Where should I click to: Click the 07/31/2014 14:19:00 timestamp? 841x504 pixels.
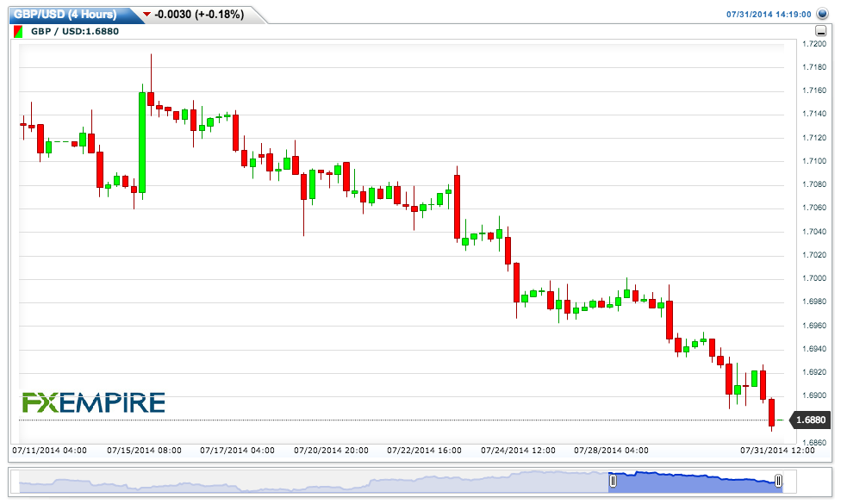(769, 15)
